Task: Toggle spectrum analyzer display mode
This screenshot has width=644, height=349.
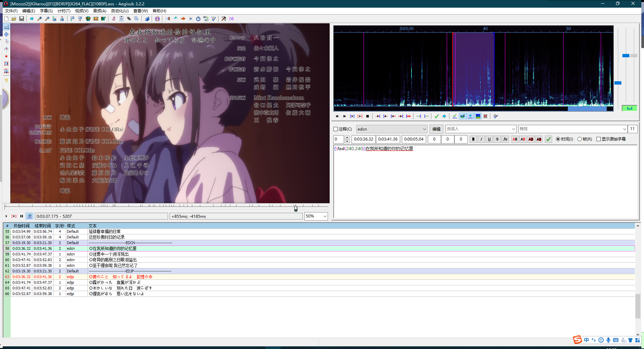Action: [478, 116]
